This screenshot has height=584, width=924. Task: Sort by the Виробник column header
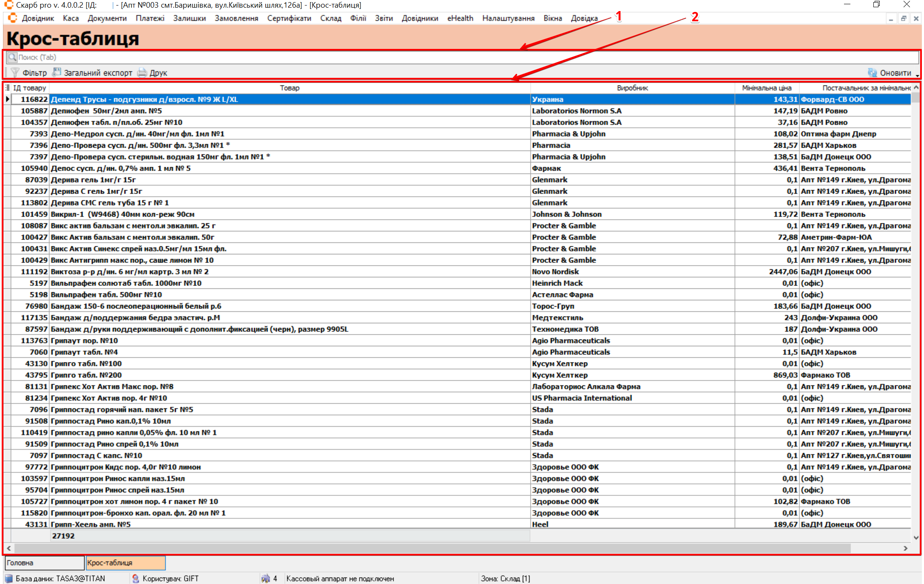tap(632, 88)
